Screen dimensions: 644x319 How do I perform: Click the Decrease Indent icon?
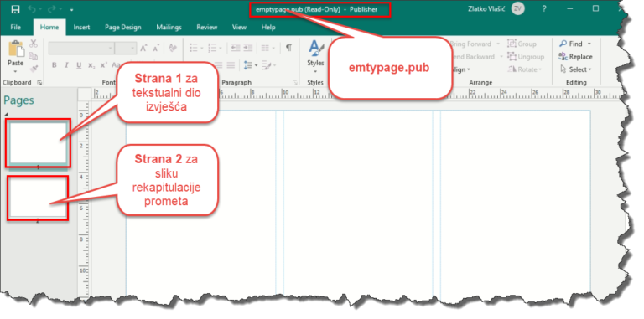[x=236, y=48]
